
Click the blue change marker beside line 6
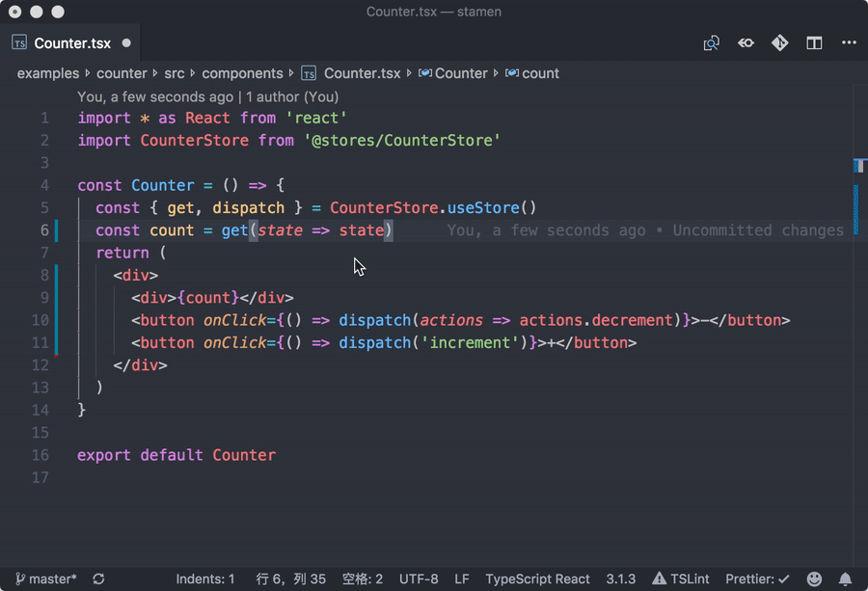(x=56, y=230)
